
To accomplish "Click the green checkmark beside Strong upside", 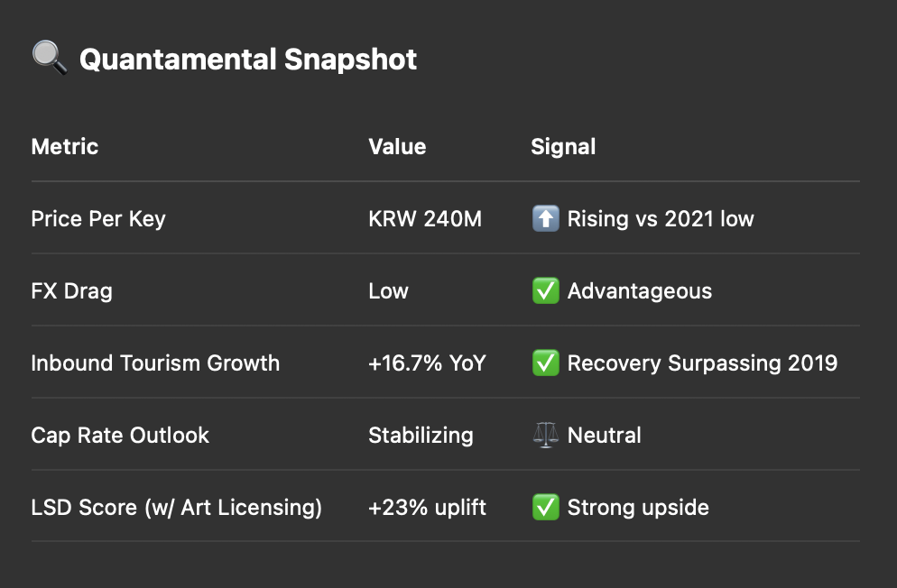I will 545,508.
